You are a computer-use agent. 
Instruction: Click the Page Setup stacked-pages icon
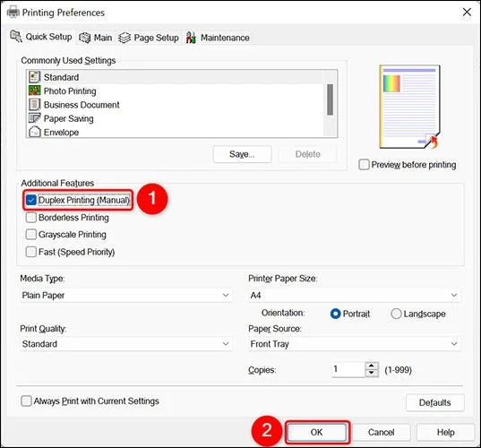tap(125, 38)
